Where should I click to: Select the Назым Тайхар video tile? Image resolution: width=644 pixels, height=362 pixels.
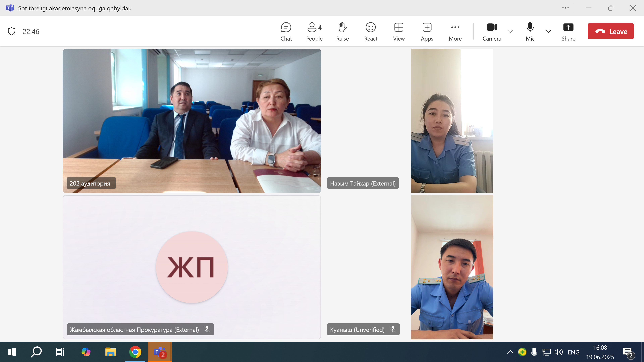pos(452,121)
